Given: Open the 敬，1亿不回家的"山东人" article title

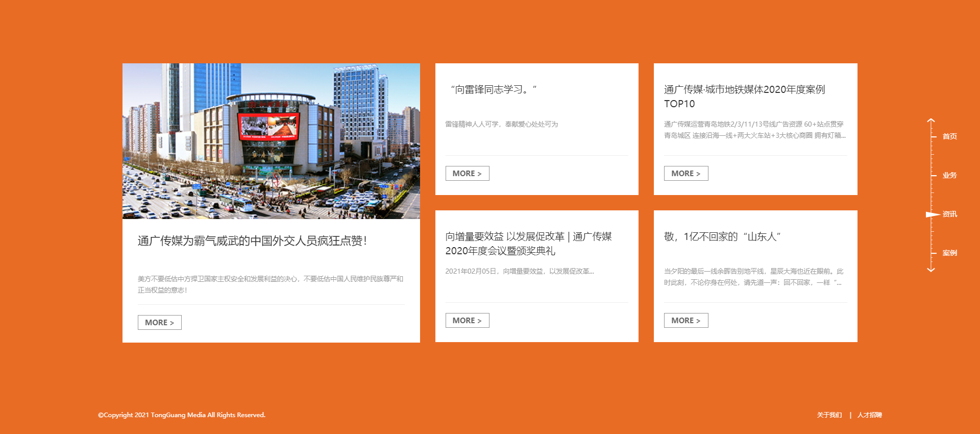Looking at the screenshot, I should 722,237.
